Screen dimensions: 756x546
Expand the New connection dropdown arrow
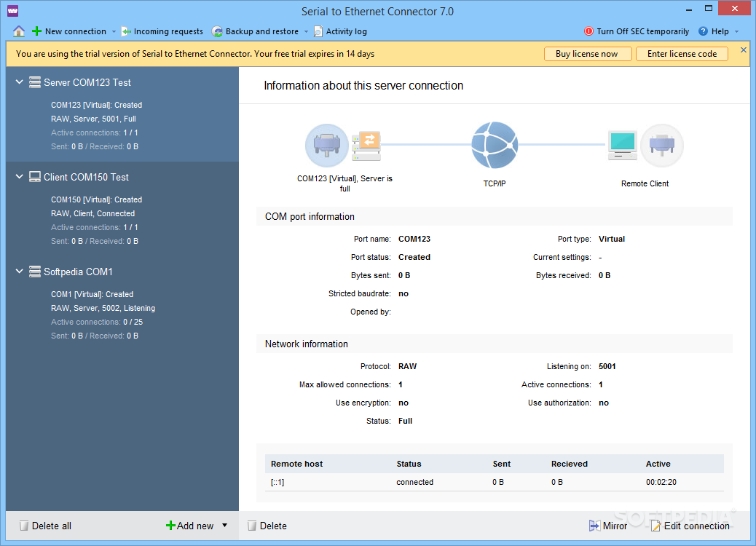click(x=114, y=32)
